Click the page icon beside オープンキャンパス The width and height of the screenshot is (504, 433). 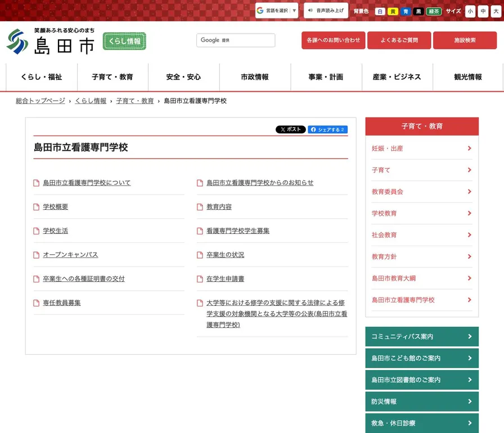pyautogui.click(x=37, y=255)
